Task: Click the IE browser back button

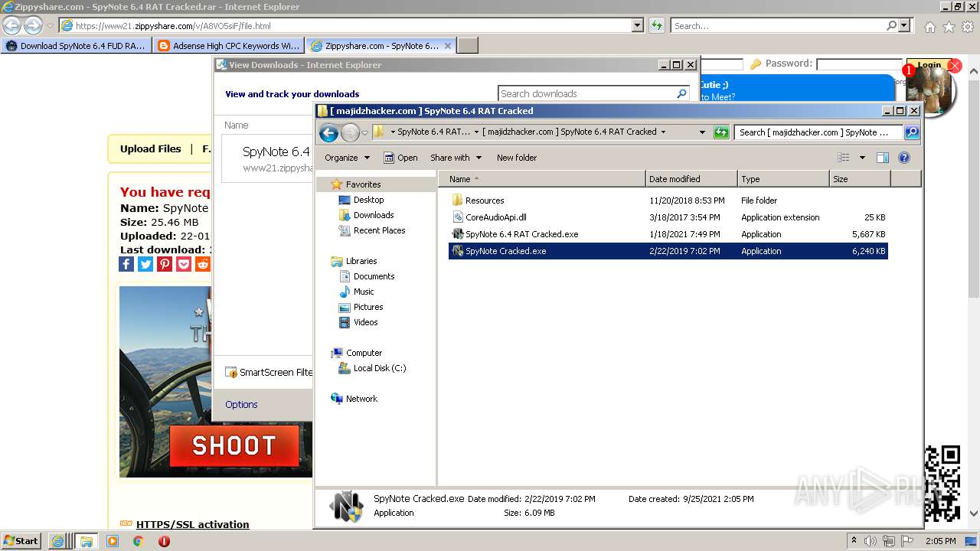Action: [11, 26]
